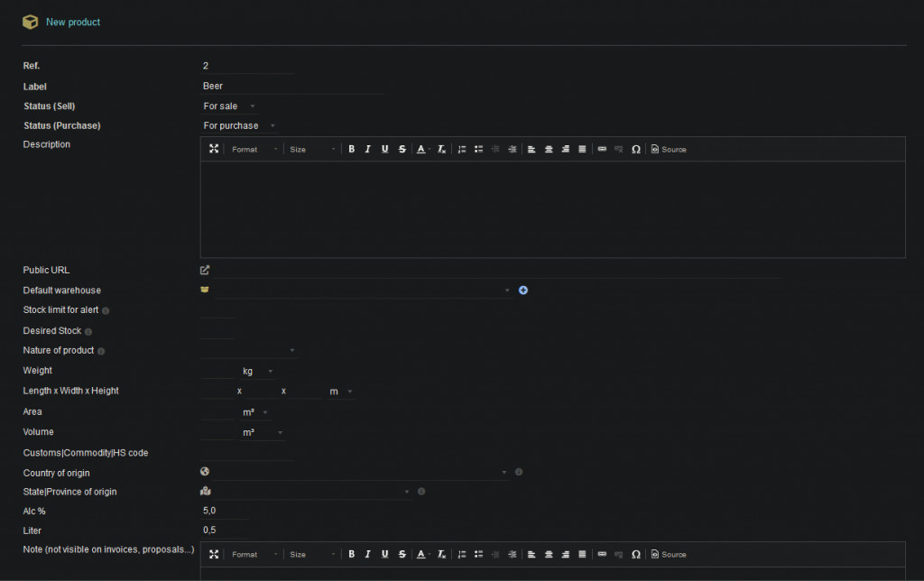
Task: Click the Alc % field
Action: [x=225, y=511]
